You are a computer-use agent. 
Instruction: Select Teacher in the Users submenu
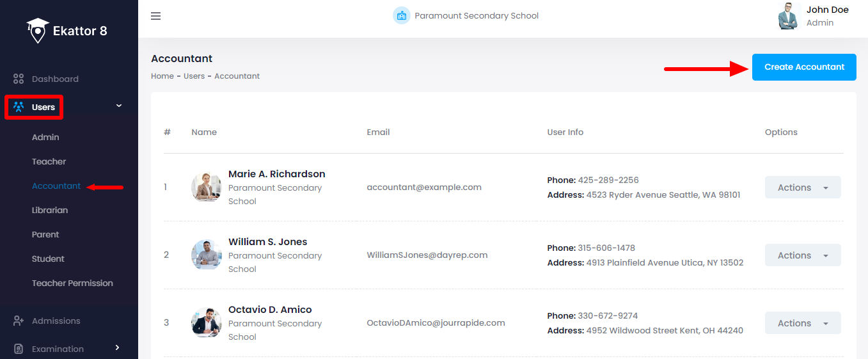(49, 161)
